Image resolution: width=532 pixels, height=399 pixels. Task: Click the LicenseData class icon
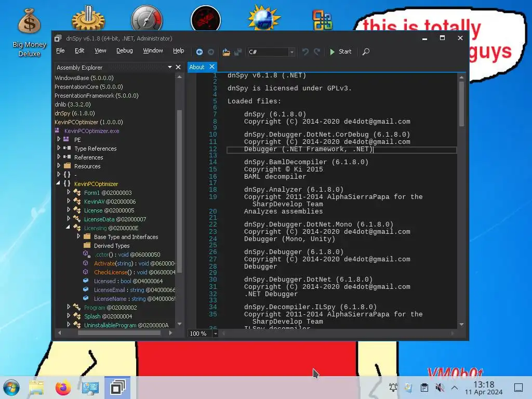(x=77, y=219)
